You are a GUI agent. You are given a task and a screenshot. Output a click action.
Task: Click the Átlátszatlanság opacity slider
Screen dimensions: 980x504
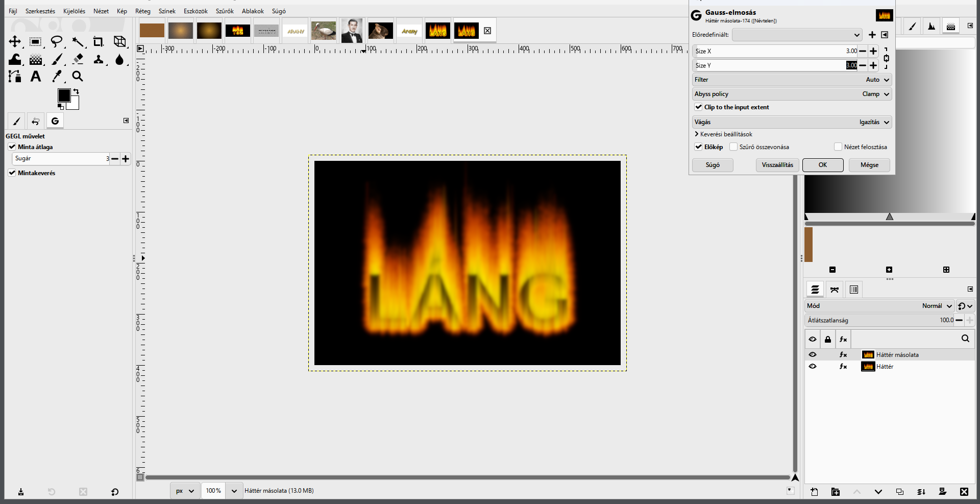click(x=880, y=320)
